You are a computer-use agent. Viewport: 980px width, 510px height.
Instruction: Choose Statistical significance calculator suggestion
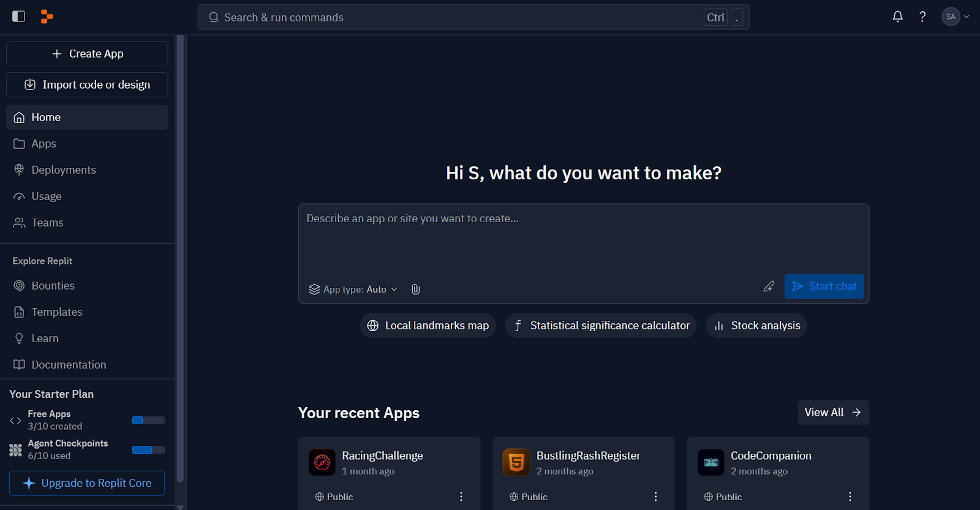coord(601,326)
